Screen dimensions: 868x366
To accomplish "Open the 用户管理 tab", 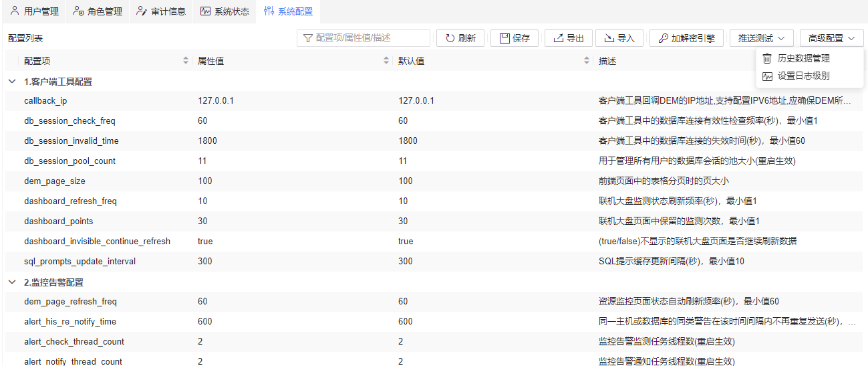I will point(34,11).
